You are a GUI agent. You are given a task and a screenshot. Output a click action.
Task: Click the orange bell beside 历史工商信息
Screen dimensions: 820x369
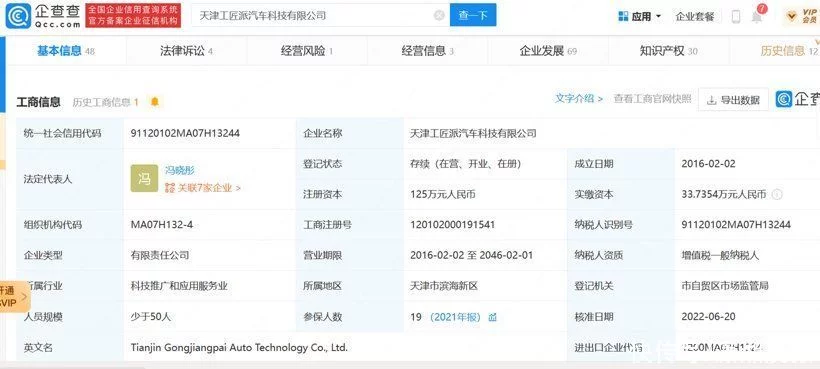(155, 102)
